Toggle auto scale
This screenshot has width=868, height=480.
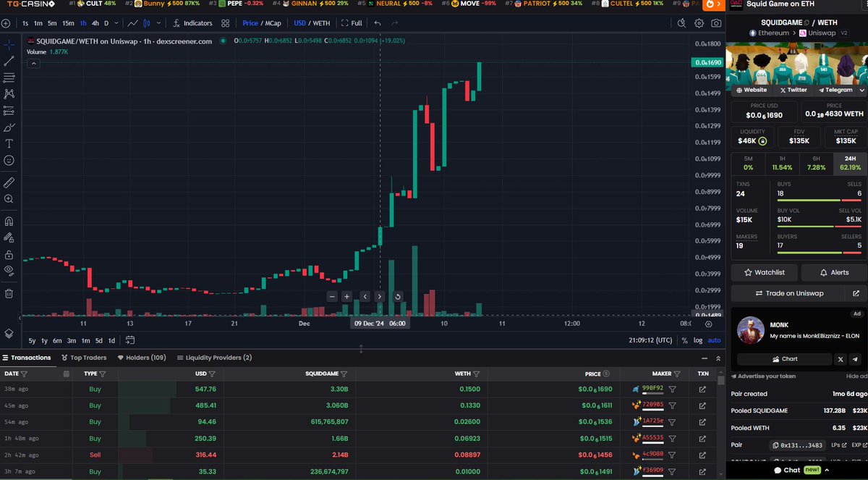714,340
